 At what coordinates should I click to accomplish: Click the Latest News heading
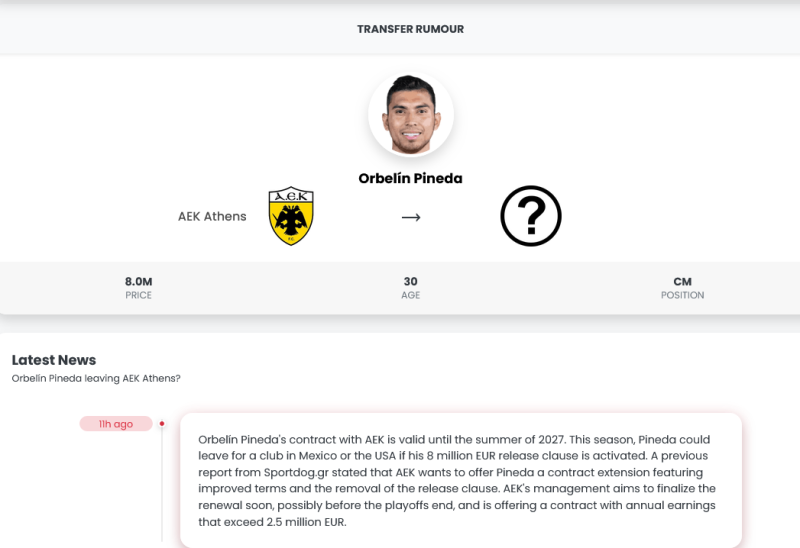(x=54, y=360)
